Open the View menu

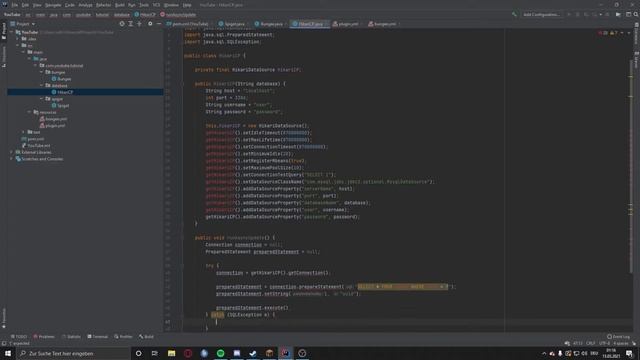tap(37, 5)
